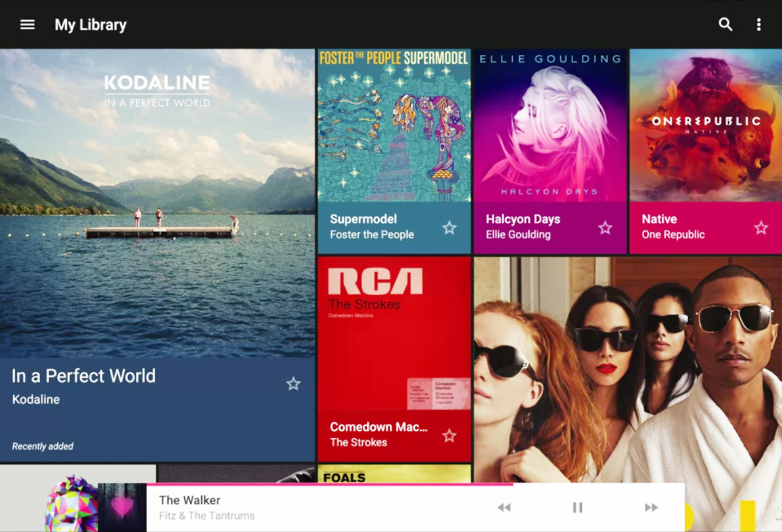The image size is (782, 532).
Task: Click Fitz & The Tantrums artist name
Action: click(x=207, y=515)
